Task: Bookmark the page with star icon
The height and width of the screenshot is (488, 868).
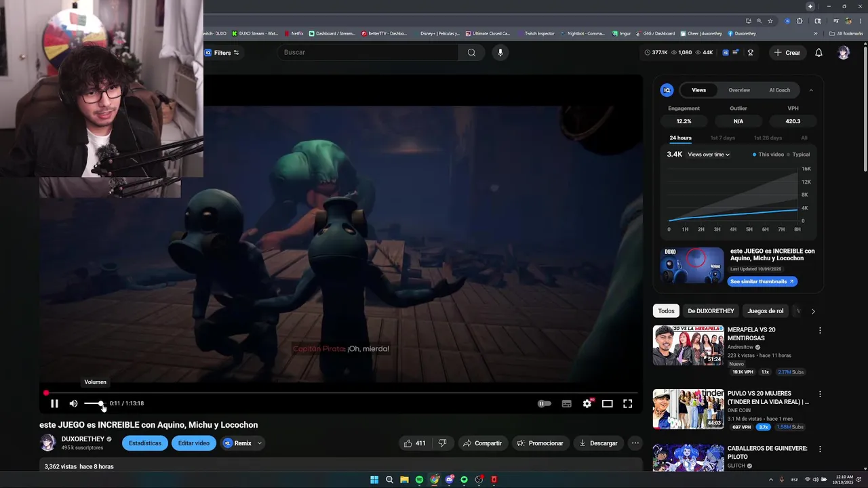Action: click(770, 21)
